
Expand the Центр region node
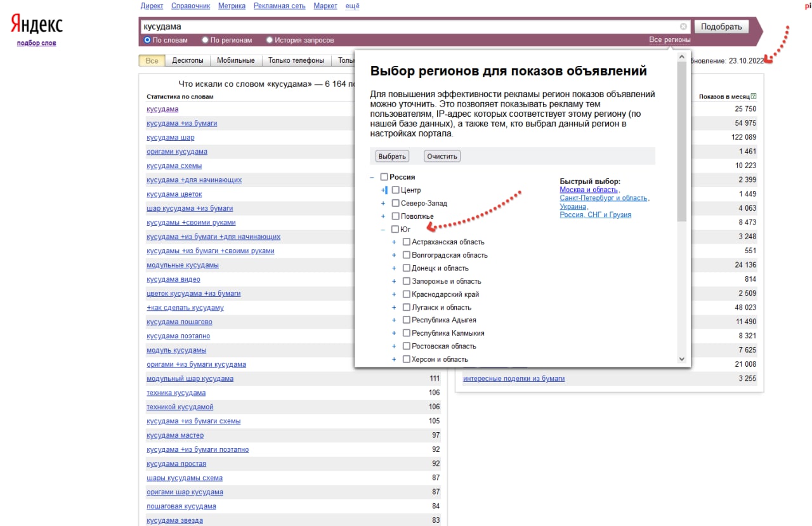[x=383, y=190]
